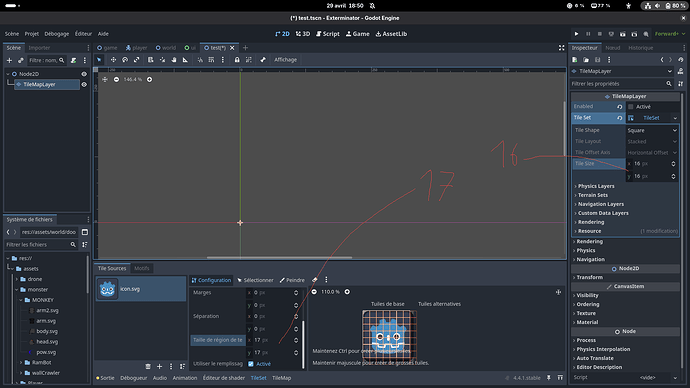Lock the selected node with the lock icon
Viewport: 690px width, 388px height.
(237, 60)
